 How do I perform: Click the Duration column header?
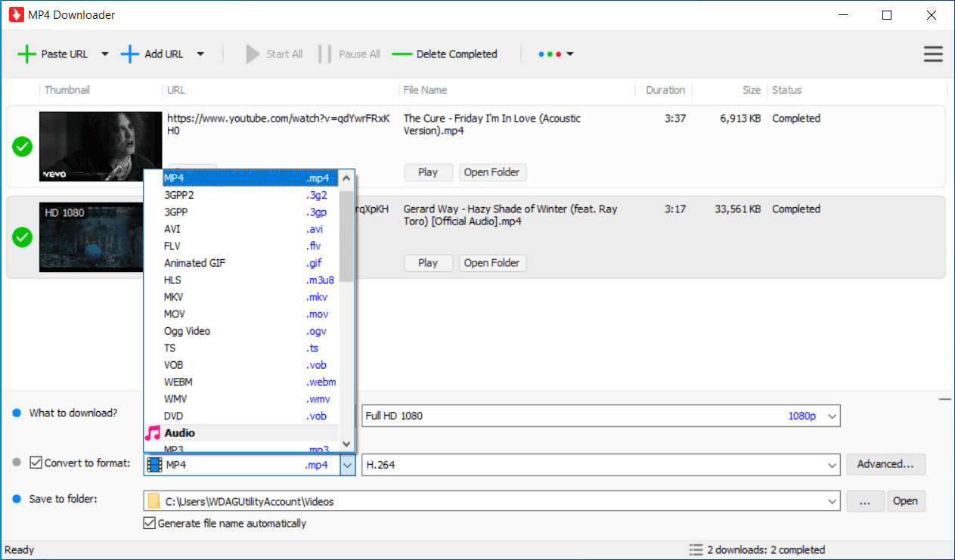pyautogui.click(x=665, y=90)
